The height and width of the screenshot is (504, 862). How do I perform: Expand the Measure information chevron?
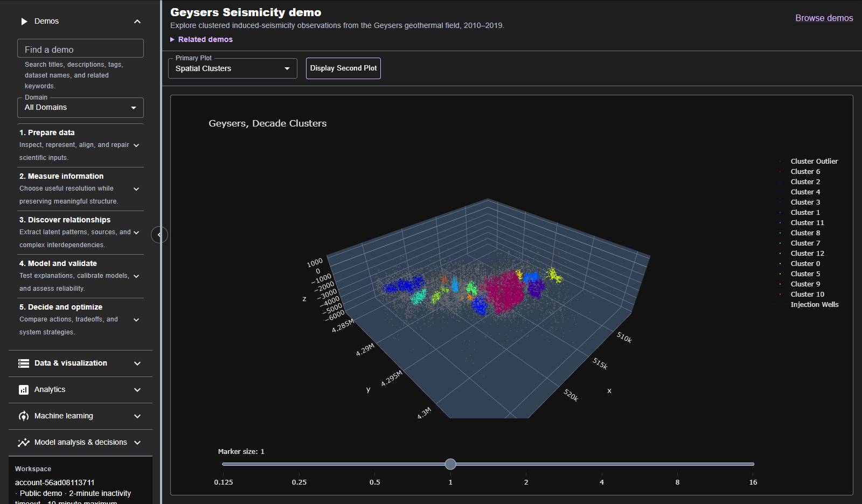coord(136,189)
